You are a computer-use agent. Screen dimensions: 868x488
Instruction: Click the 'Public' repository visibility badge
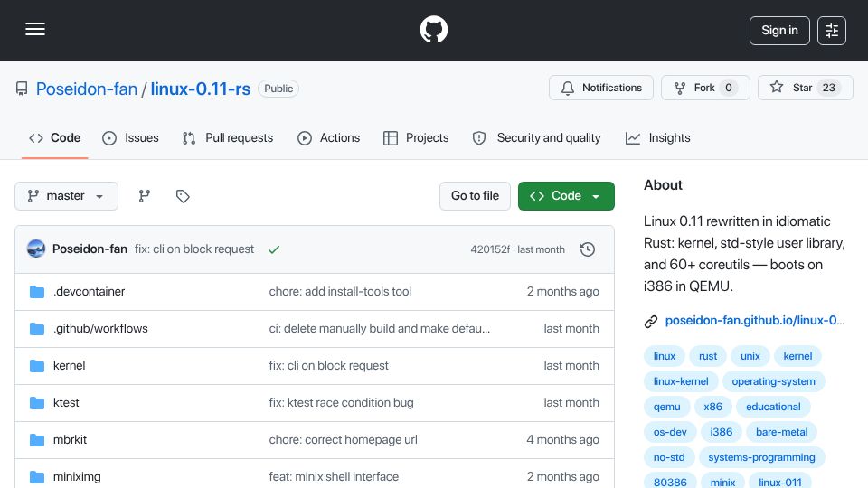click(x=278, y=89)
